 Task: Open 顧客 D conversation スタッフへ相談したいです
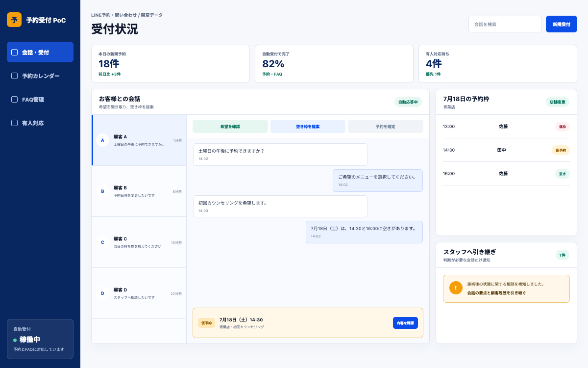coord(139,293)
